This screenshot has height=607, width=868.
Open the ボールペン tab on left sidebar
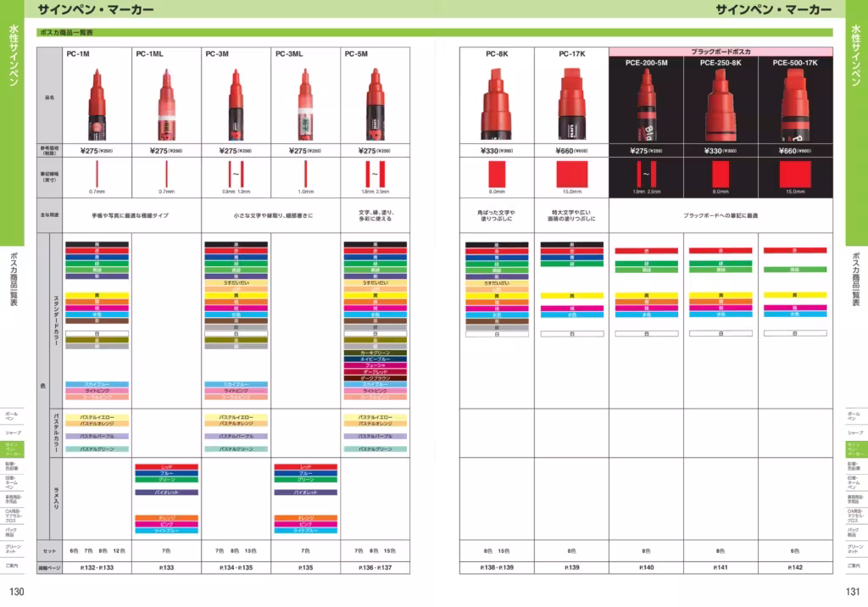point(11,416)
